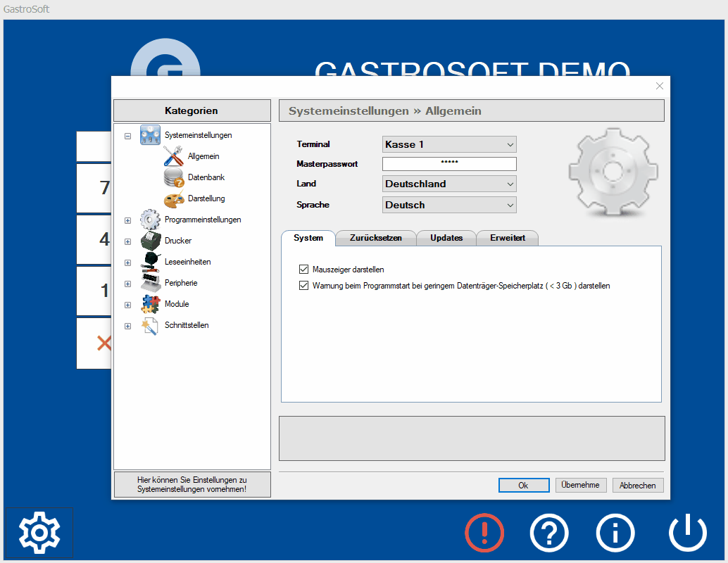Expand the Schnittstellen tree node
Viewport: 728px width, 563px height.
pyautogui.click(x=127, y=326)
